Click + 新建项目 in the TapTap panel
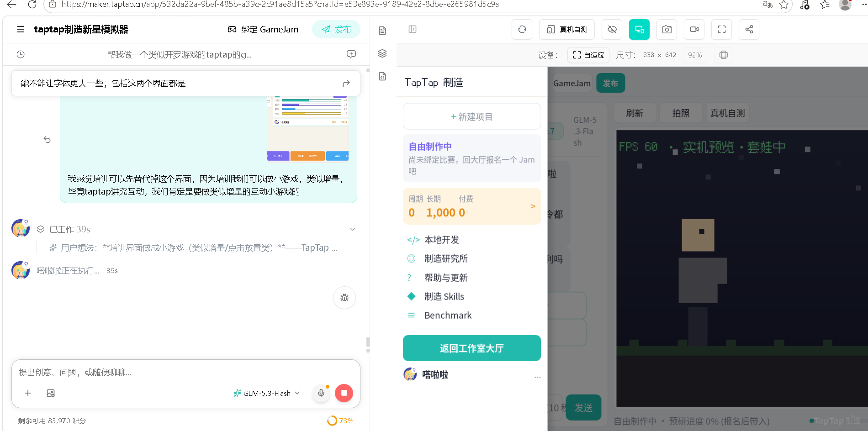Viewport: 868px width, 431px height. tap(472, 116)
